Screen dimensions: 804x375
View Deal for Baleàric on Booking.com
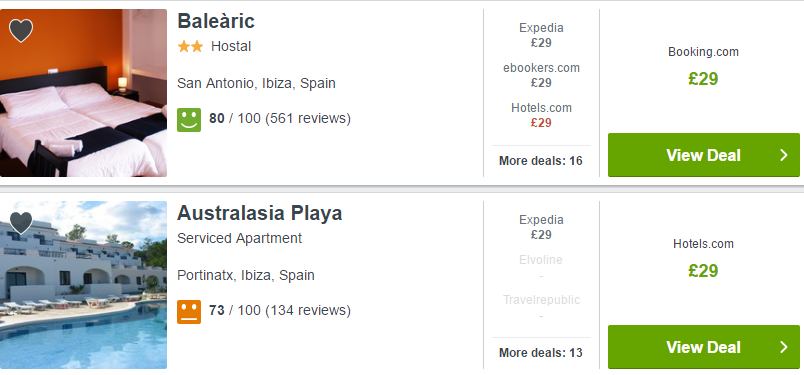tap(704, 155)
